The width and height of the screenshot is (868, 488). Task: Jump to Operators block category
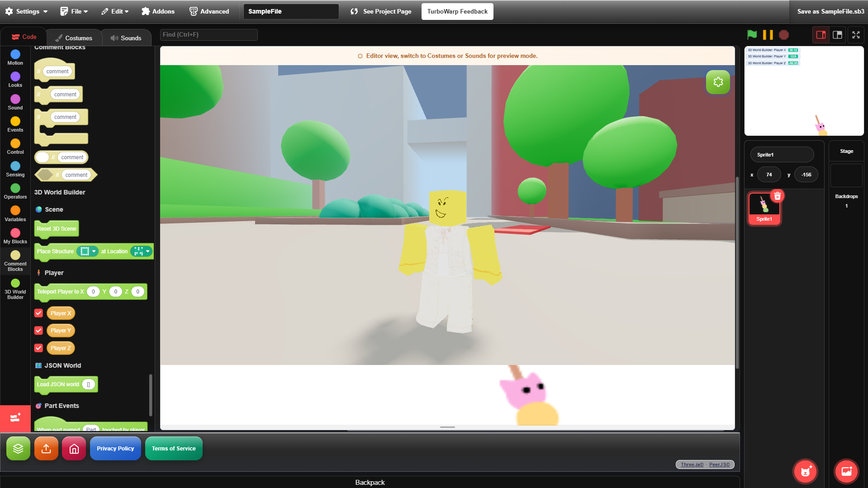click(x=15, y=191)
